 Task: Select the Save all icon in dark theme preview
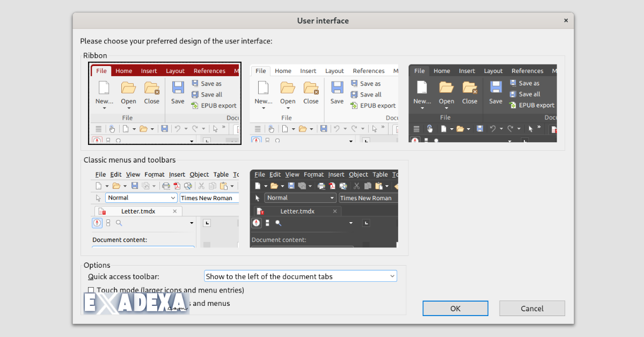point(514,94)
